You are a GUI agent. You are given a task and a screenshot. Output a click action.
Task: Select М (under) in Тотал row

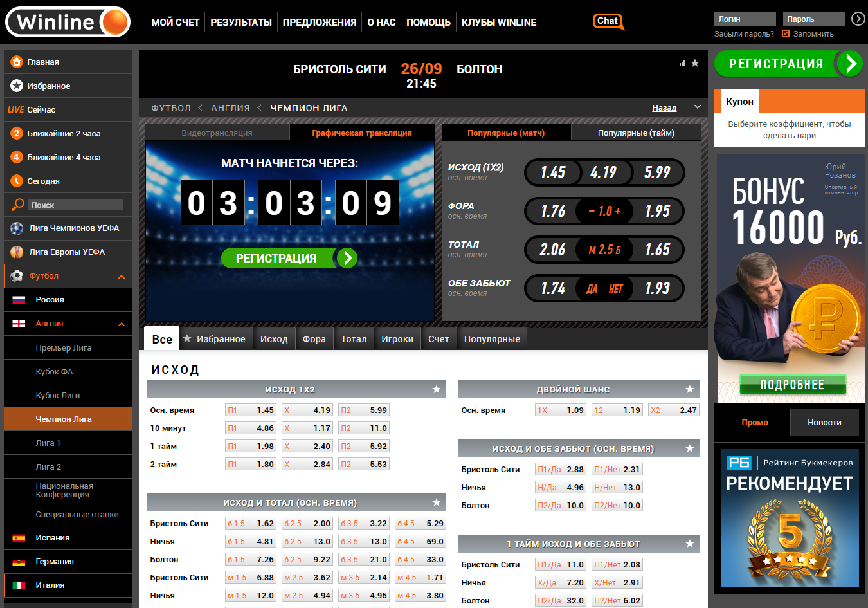tap(593, 250)
